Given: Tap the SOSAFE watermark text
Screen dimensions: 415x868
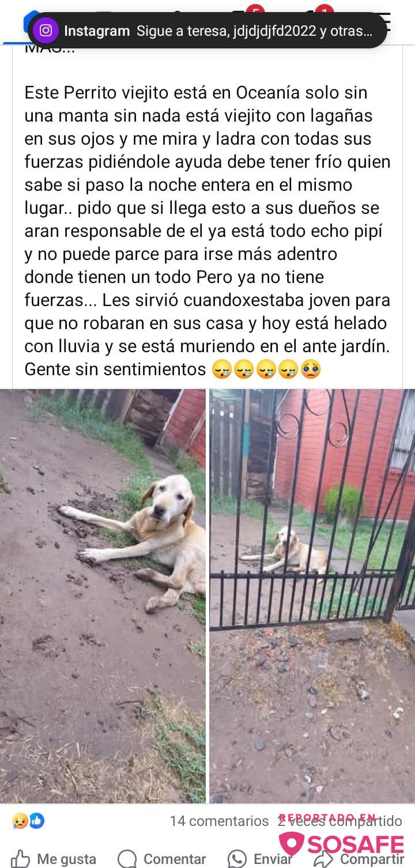Looking at the screenshot, I should pyautogui.click(x=356, y=845).
